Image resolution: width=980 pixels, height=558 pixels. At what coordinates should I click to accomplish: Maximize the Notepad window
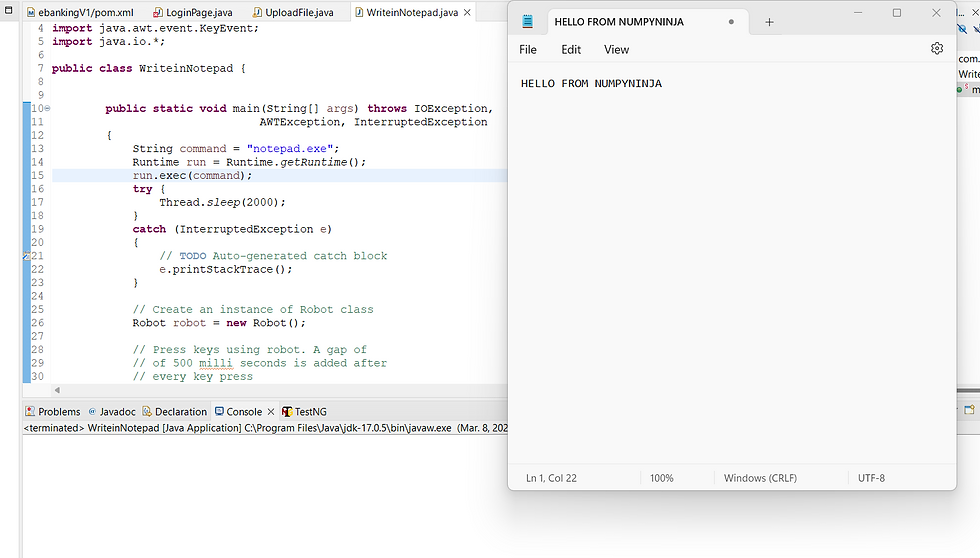[x=897, y=12]
